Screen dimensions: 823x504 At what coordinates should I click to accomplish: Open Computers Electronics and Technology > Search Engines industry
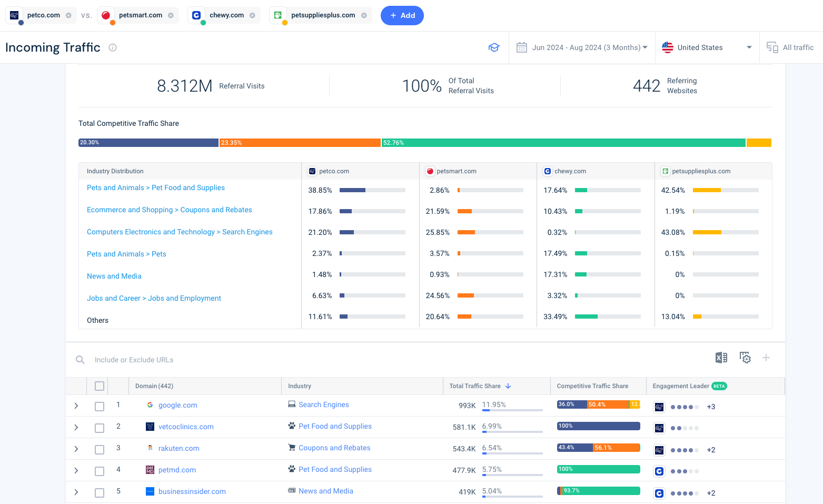point(180,232)
